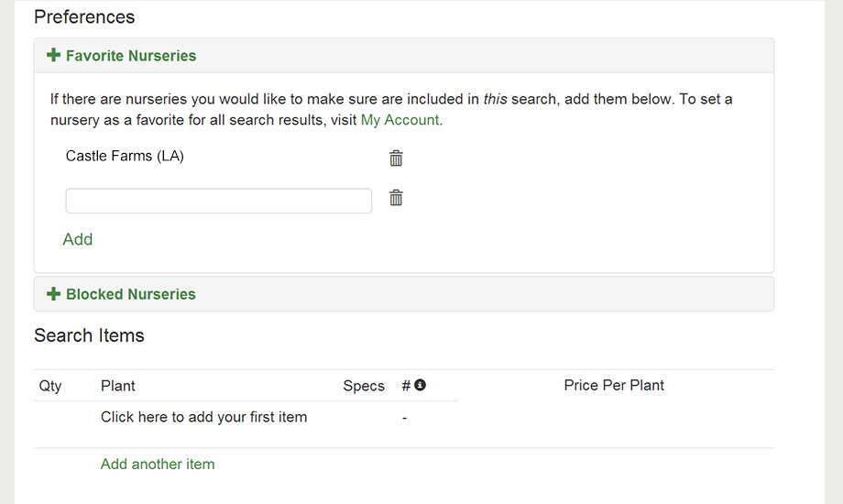
Task: Click plus icon beside Blocked Nurseries
Action: [53, 293]
